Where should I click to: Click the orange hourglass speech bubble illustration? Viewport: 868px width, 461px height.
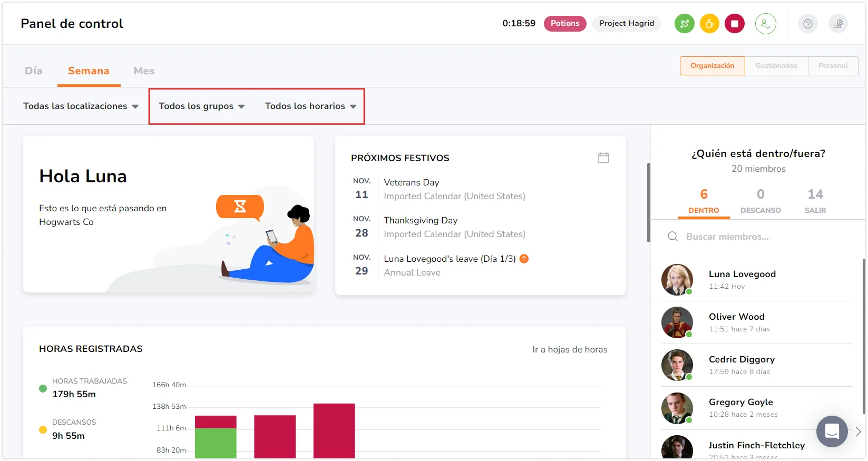pos(240,207)
